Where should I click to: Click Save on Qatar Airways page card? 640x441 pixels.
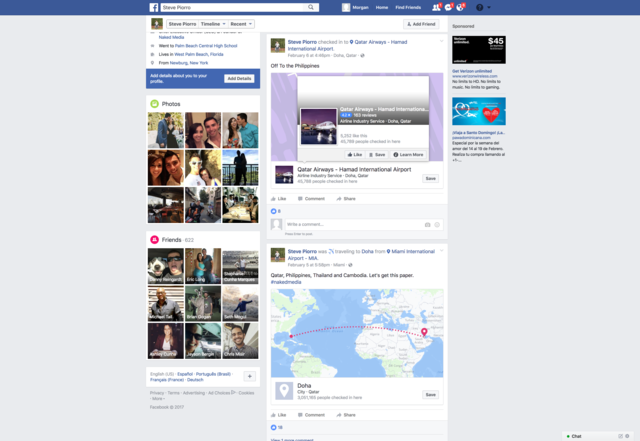coord(431,178)
